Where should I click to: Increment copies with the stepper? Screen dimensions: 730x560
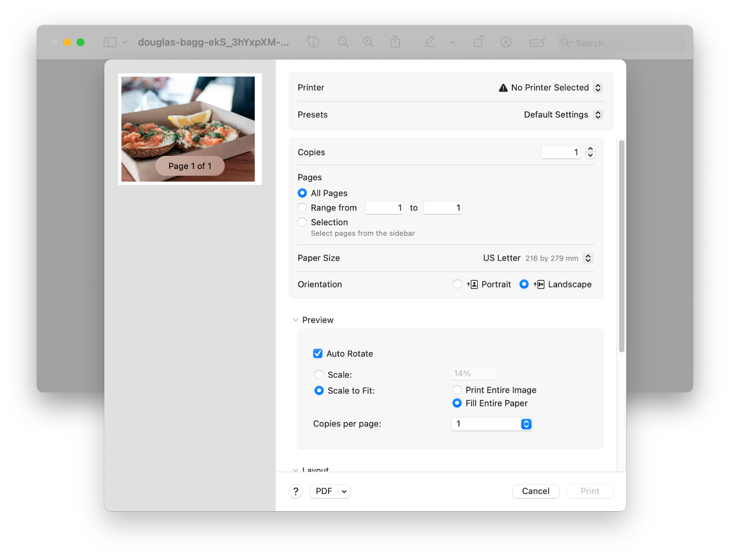pyautogui.click(x=590, y=149)
